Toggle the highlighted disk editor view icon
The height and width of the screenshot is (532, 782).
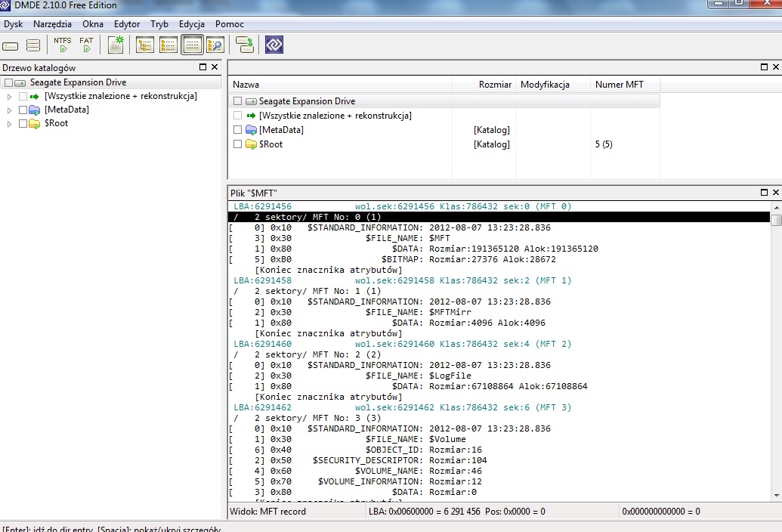(192, 45)
